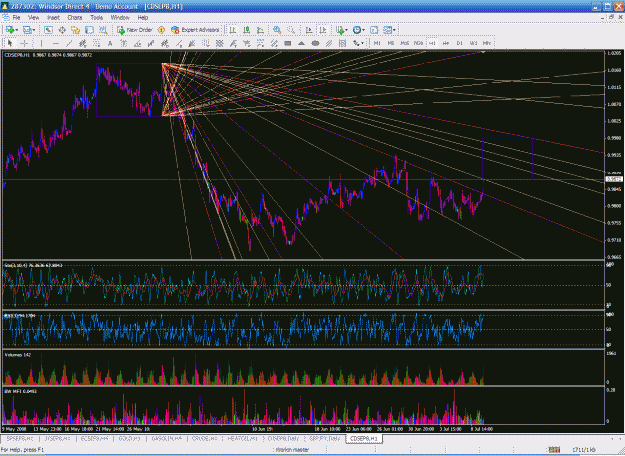Open the Strategy Tester icon

coord(103,30)
